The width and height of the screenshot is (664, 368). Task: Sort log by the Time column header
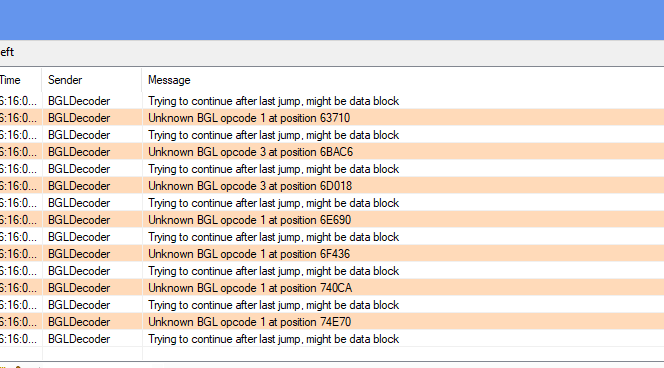pos(20,80)
